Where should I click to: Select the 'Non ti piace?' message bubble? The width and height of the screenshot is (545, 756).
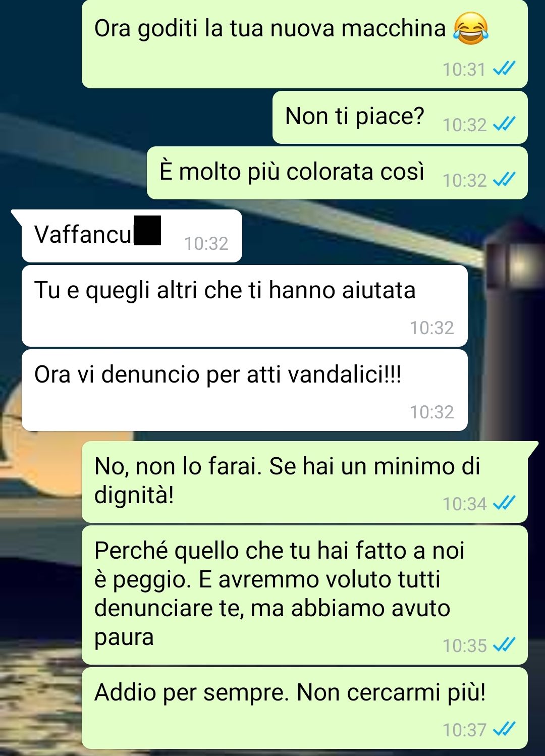click(400, 118)
